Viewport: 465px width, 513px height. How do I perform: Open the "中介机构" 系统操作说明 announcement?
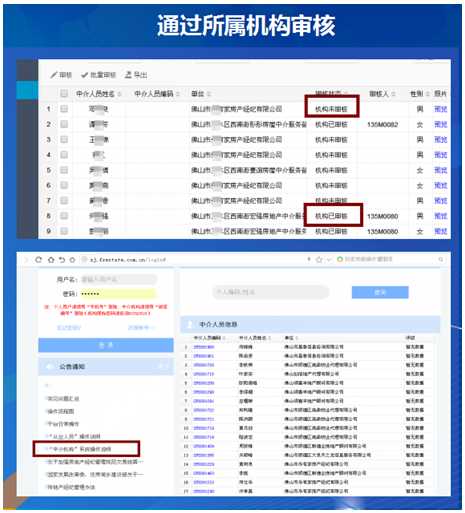pos(79,449)
